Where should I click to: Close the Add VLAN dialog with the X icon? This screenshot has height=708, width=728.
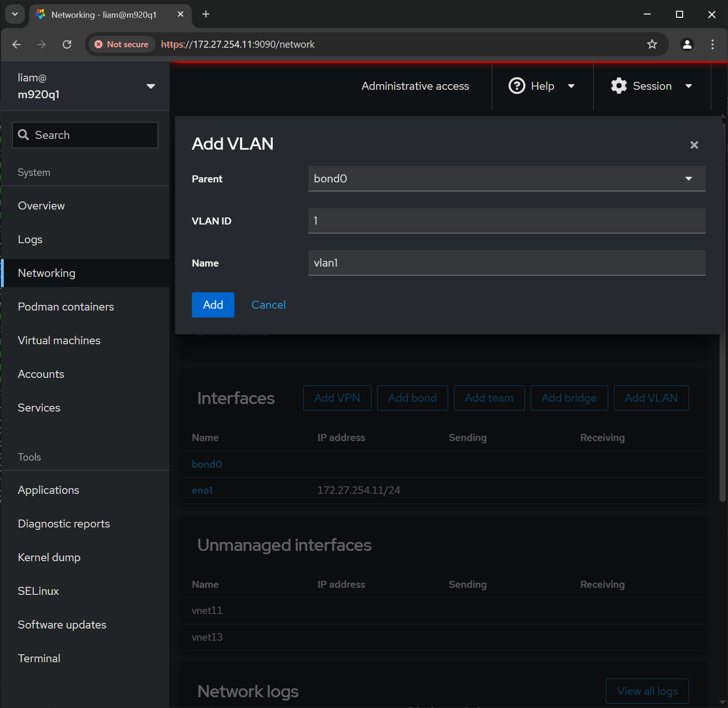694,145
